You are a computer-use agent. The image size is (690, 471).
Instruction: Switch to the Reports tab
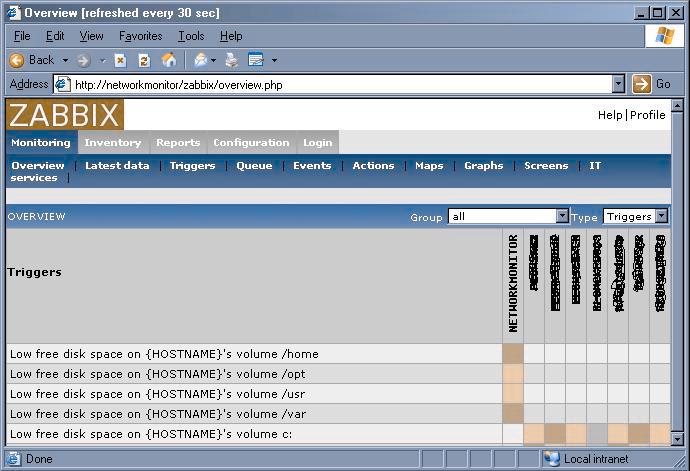(178, 142)
